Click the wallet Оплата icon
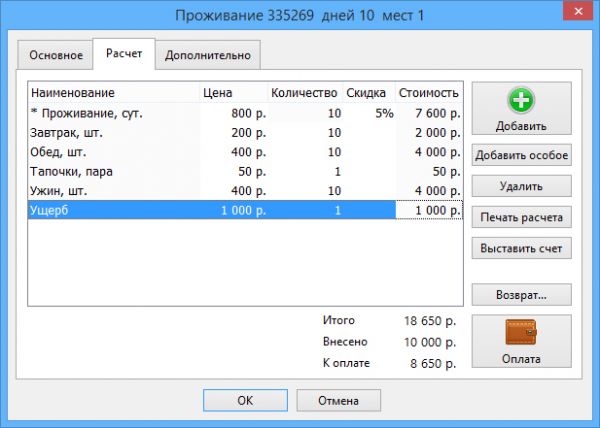This screenshot has height=428, width=600. (x=521, y=332)
